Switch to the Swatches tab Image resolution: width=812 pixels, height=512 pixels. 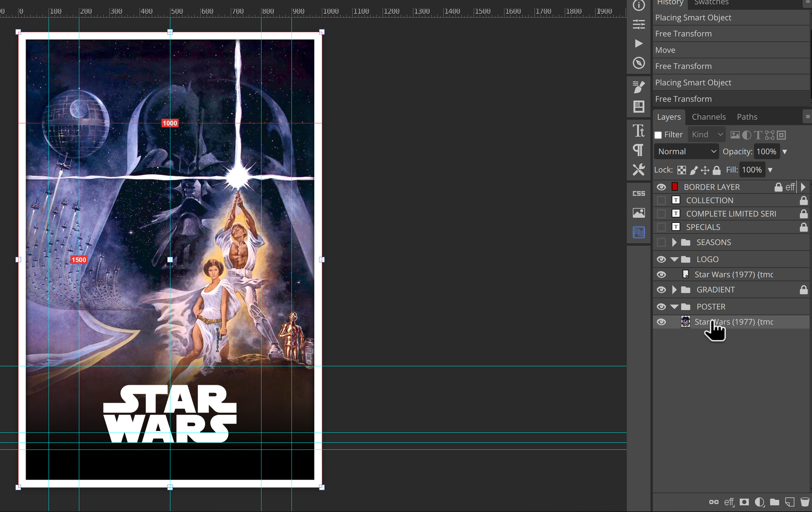point(711,3)
